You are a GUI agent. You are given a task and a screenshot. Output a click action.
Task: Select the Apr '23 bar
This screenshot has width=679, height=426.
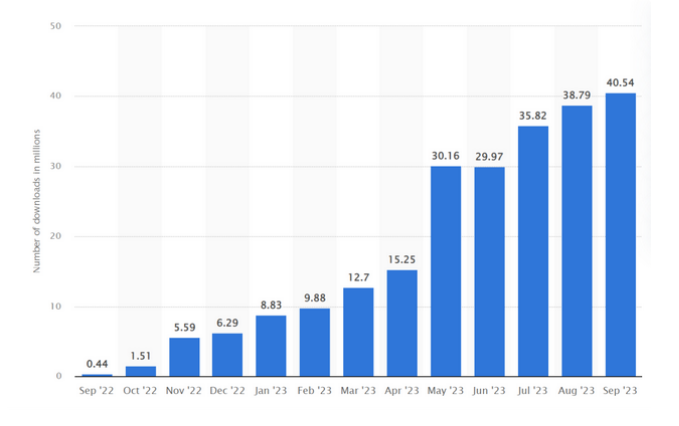tap(402, 323)
